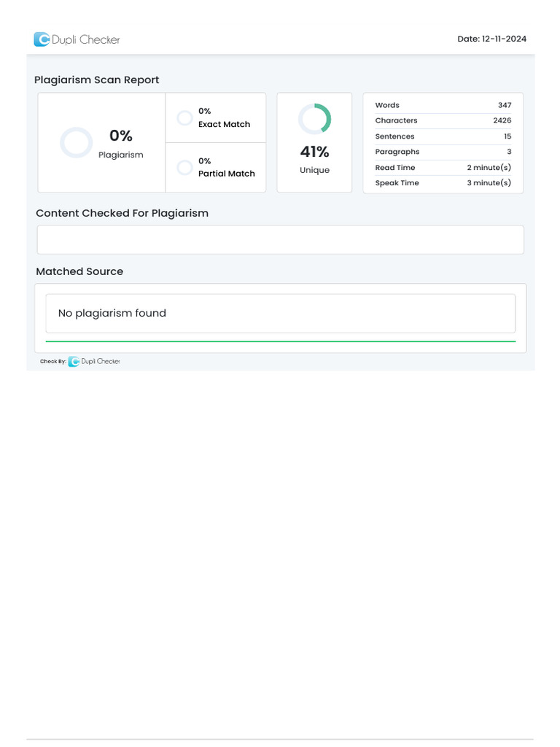
Task: Click the Characters label in statistics
Action: click(396, 120)
